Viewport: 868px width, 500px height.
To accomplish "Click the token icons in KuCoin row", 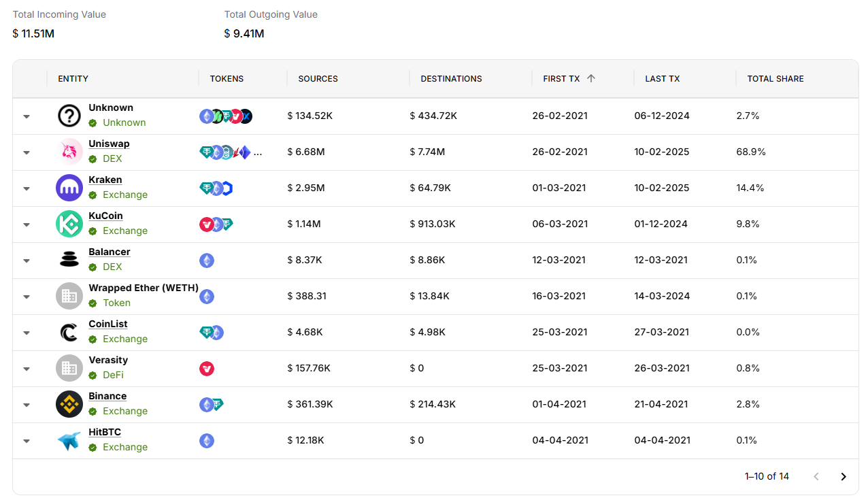I will [x=216, y=224].
